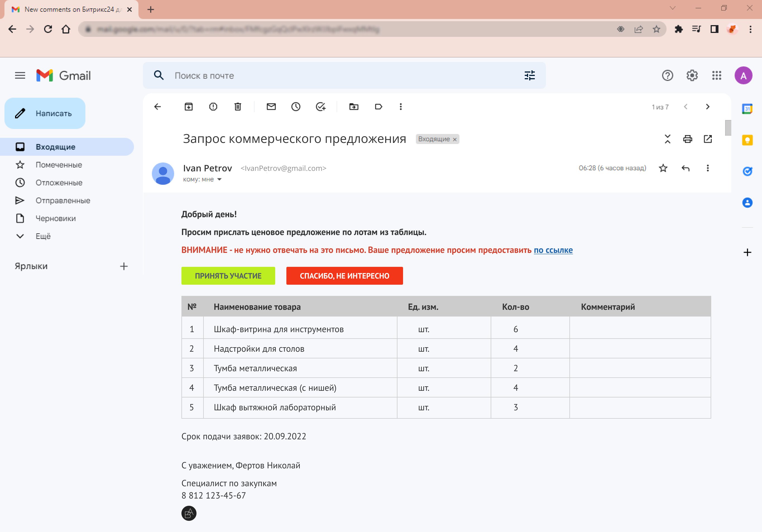Print the whole conversation
Screen dimensions: 762x532
pos(688,139)
